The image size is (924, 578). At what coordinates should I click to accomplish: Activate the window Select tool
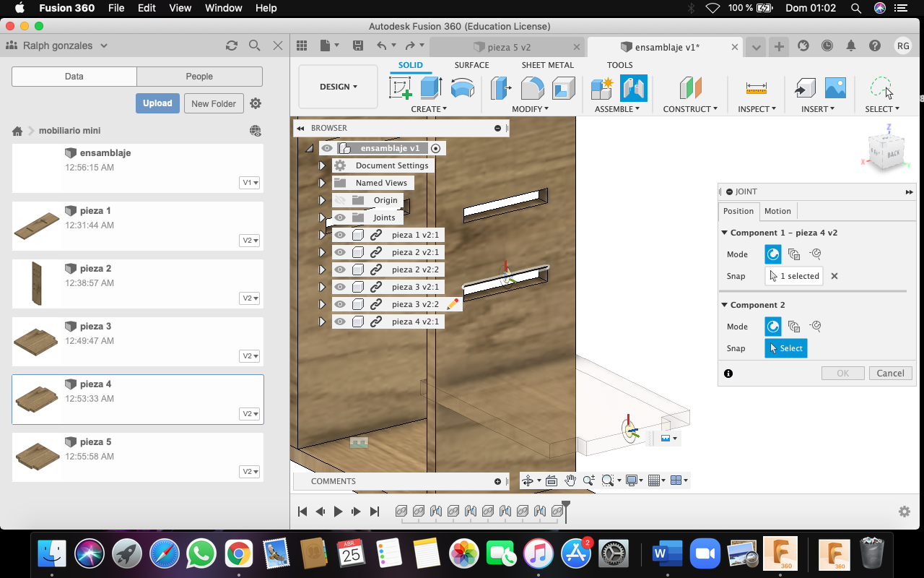881,88
